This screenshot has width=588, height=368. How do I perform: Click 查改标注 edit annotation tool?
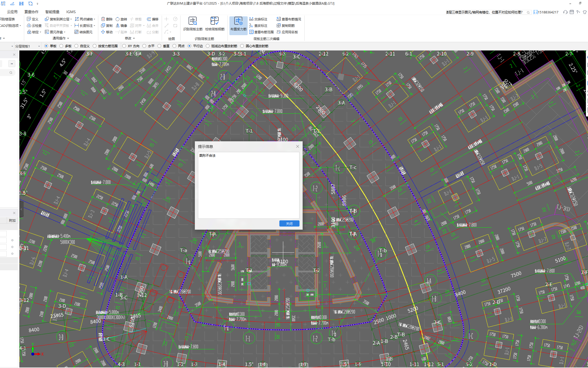[x=258, y=25]
